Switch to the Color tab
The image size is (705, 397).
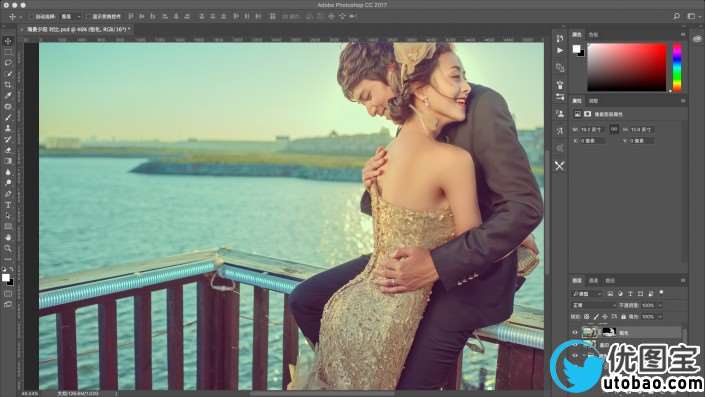coord(577,35)
